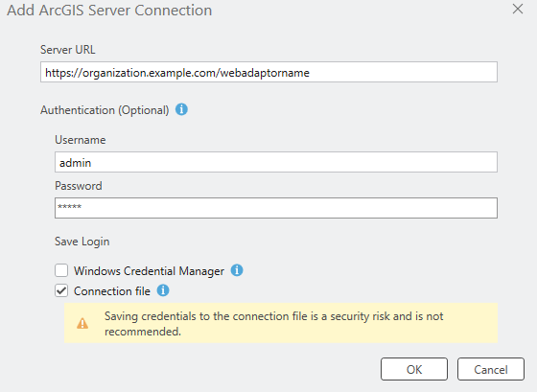This screenshot has width=537, height=392.
Task: Click the info icon next to Connection file
Action: (163, 290)
